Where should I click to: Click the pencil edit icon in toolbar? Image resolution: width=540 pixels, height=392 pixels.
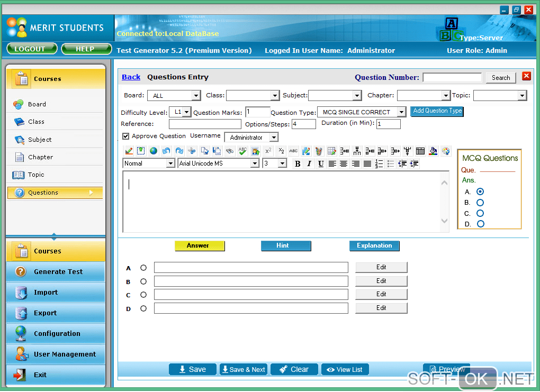129,151
